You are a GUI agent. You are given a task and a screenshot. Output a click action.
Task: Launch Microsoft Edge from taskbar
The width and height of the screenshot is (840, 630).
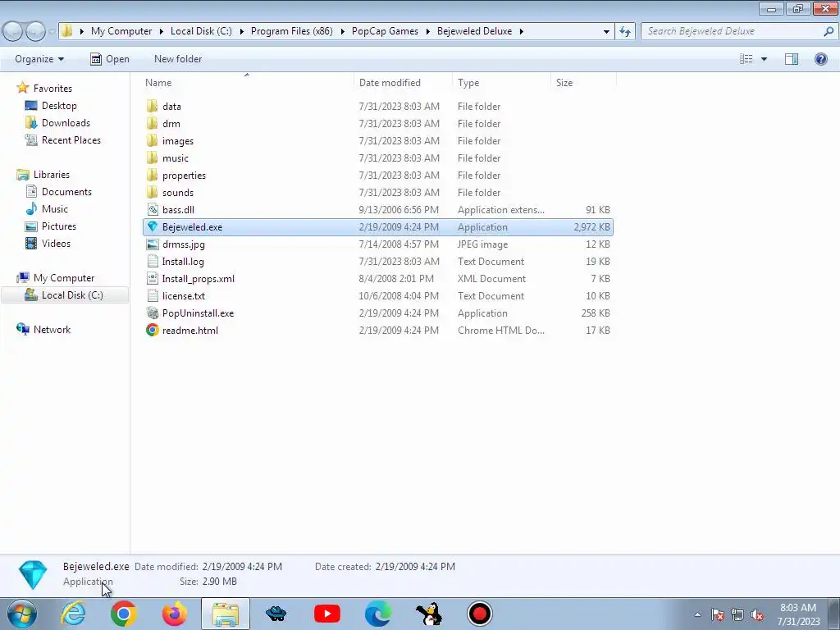coord(377,614)
